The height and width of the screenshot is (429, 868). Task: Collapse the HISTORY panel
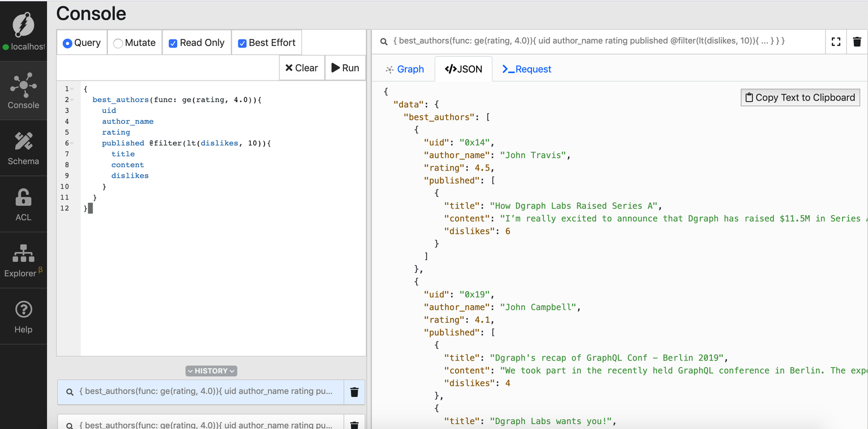(211, 371)
